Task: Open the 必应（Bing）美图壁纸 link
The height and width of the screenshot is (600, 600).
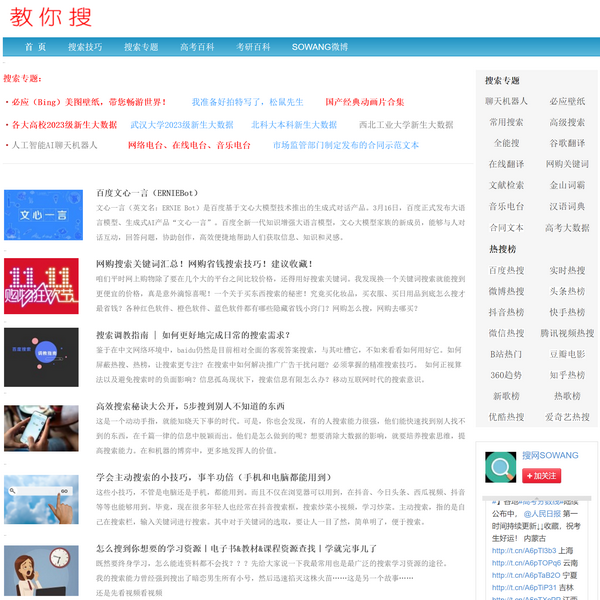Action: [x=89, y=102]
